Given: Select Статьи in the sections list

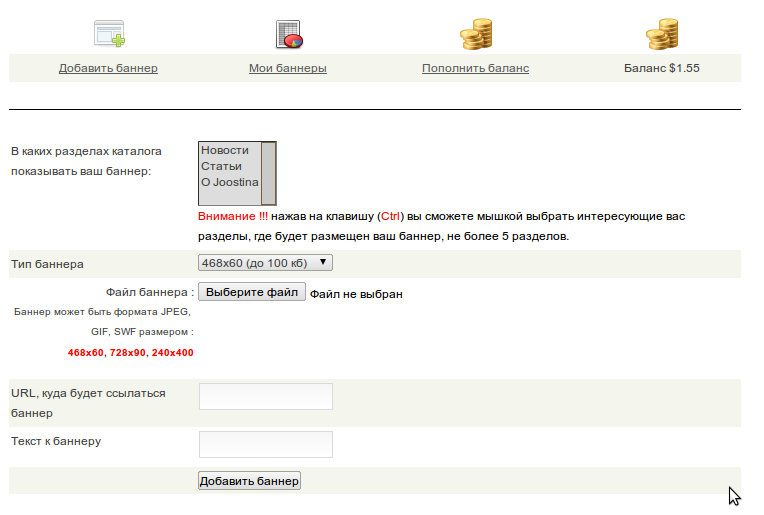Looking at the screenshot, I should click(222, 166).
